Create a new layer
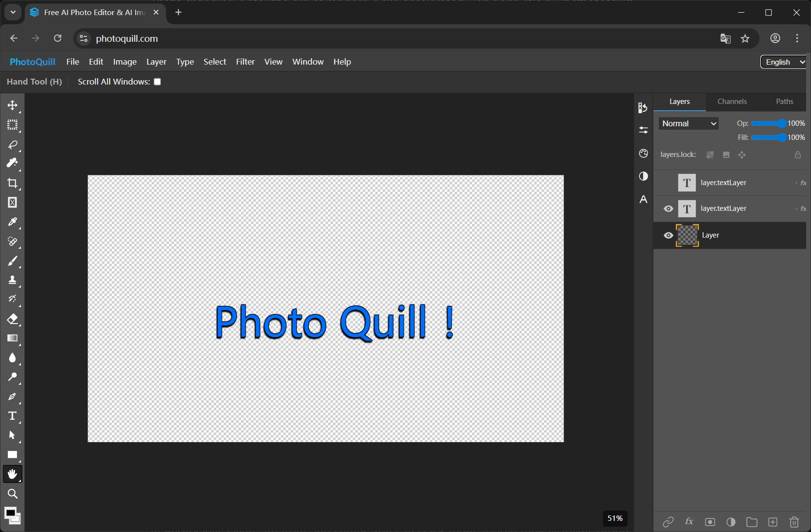Image resolution: width=811 pixels, height=532 pixels. [773, 522]
